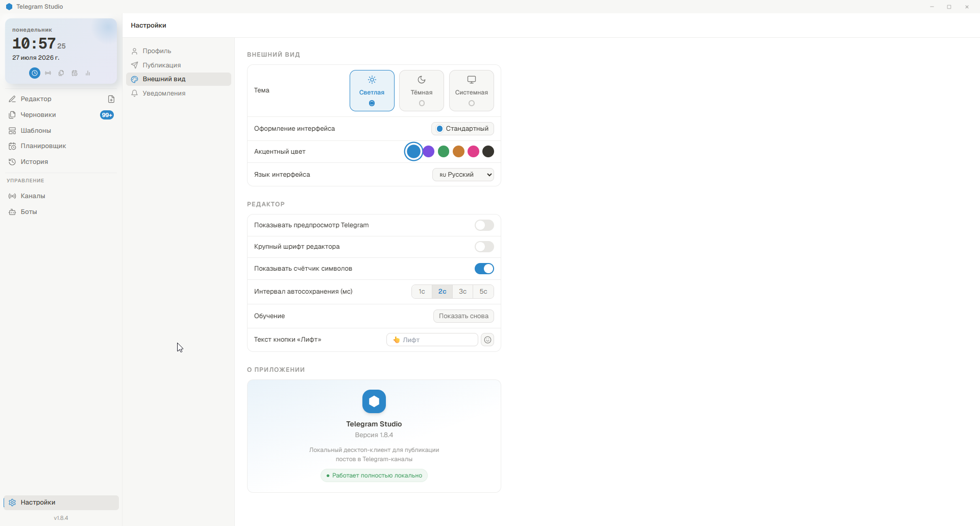This screenshot has width=980, height=526.
Task: Select the Внешний вид settings tab
Action: coord(179,79)
